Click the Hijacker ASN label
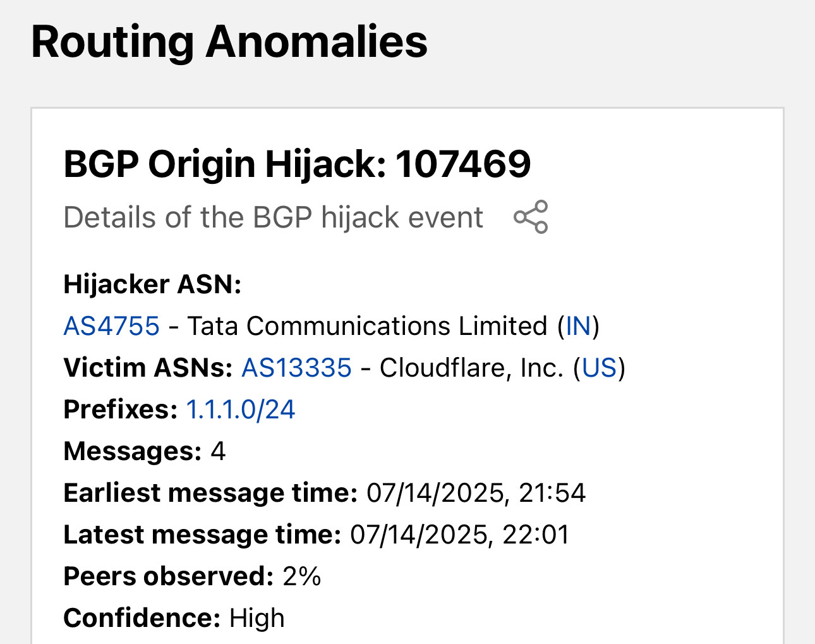 [152, 284]
